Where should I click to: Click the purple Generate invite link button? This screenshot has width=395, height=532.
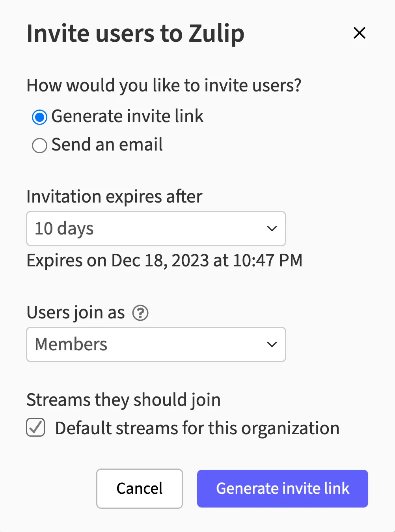pos(282,488)
